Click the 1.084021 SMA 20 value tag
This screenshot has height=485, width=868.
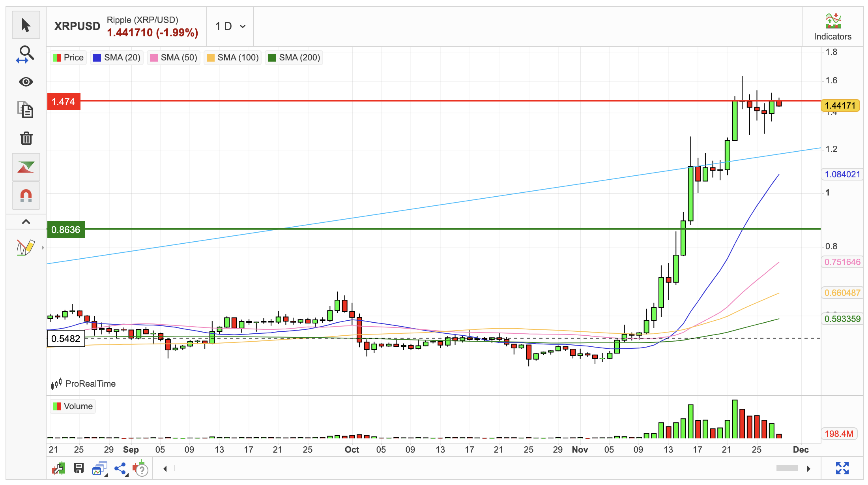[x=842, y=174]
